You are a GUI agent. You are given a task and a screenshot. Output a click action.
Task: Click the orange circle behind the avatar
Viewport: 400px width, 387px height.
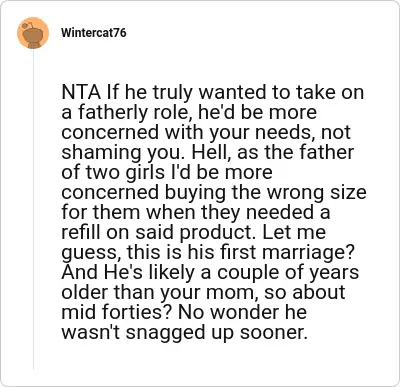(33, 33)
